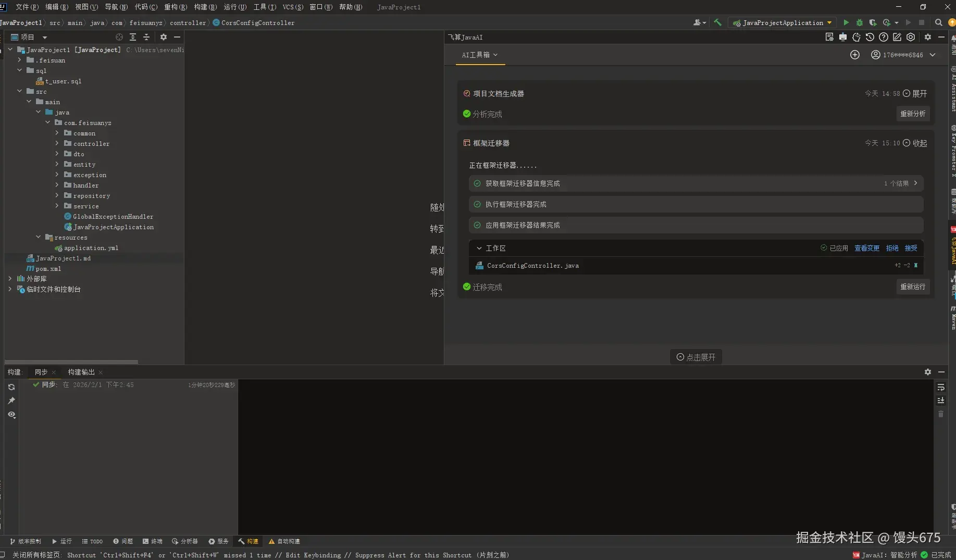956x560 pixels.
Task: Open the 文件(F) menu
Action: tap(27, 7)
